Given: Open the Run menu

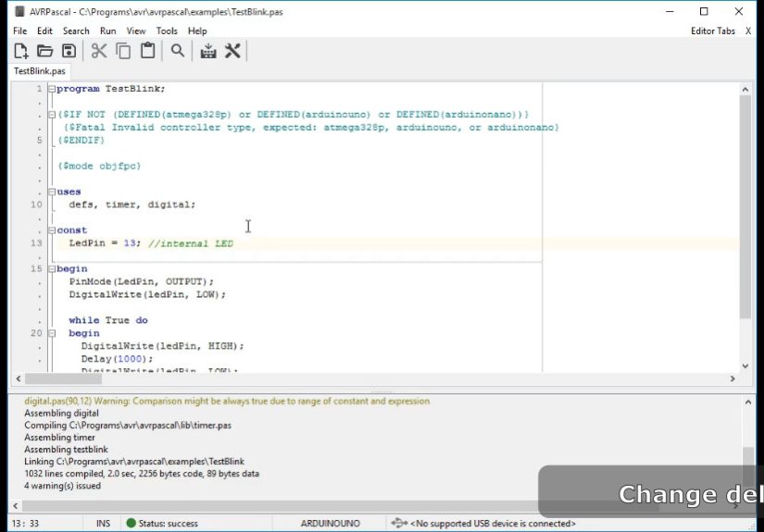Looking at the screenshot, I should [x=108, y=31].
